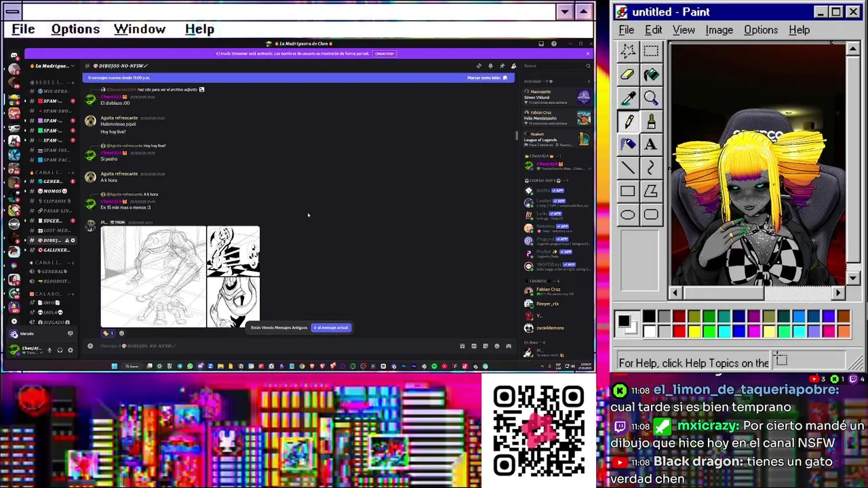Go to Discord home direct messages icon
Screen dimensions: 868x488
(x=14, y=56)
